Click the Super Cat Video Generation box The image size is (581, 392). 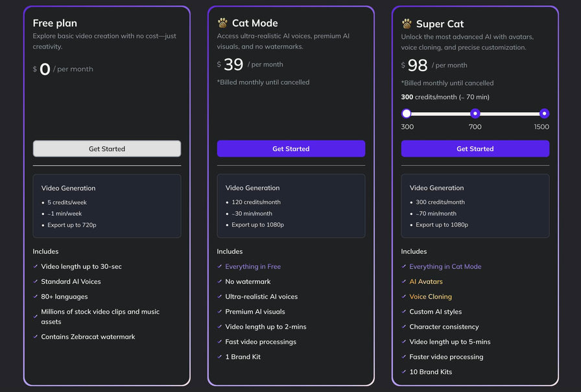point(475,205)
